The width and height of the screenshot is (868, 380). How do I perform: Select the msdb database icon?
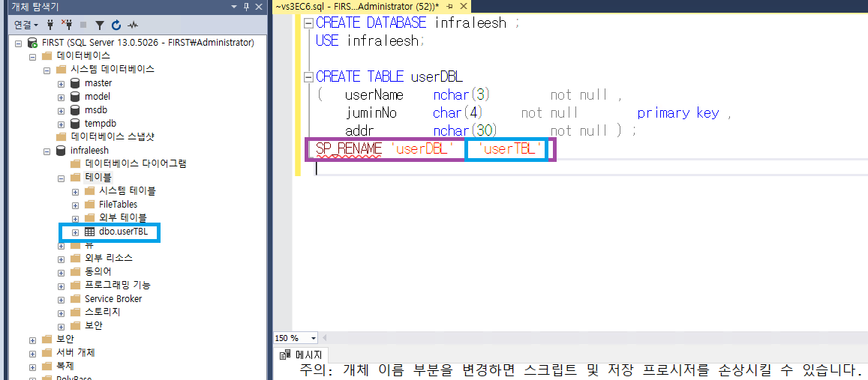75,110
